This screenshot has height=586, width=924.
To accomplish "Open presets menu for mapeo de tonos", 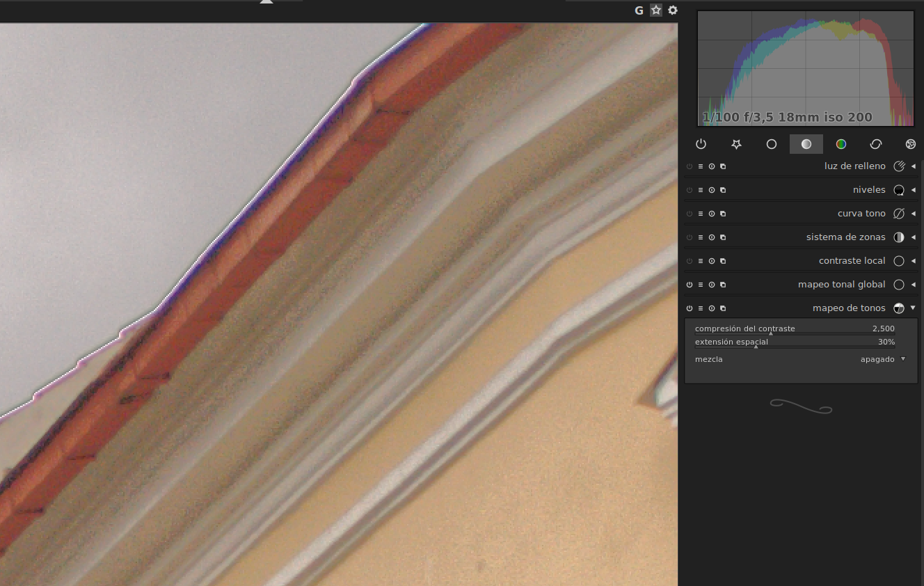I will (x=701, y=308).
